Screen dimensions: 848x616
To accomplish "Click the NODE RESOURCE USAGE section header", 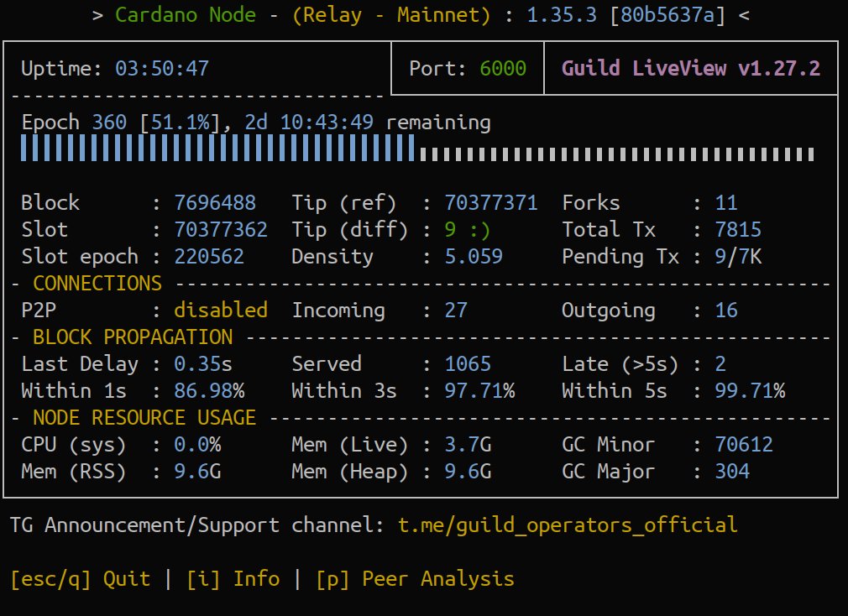I will tap(144, 418).
